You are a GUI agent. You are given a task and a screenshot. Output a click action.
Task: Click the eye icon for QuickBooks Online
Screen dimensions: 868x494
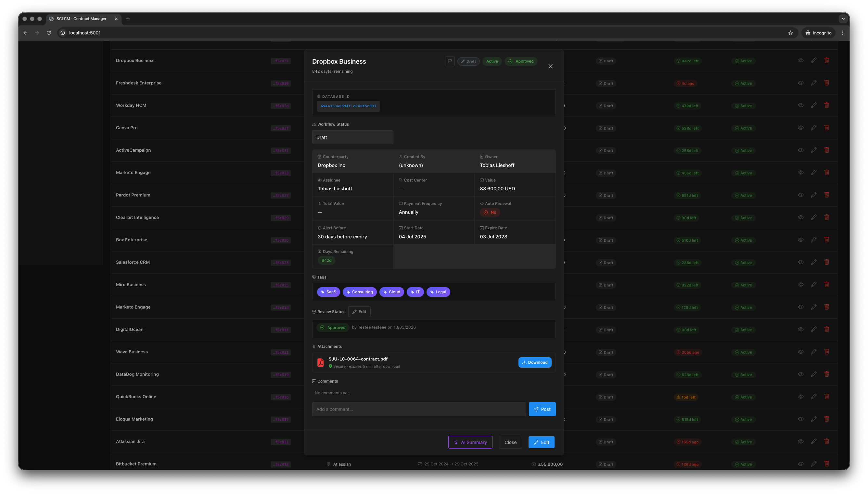pos(800,397)
